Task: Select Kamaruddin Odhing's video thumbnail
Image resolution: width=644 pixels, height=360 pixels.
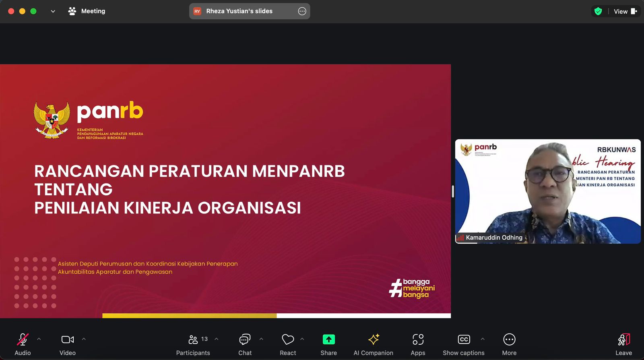Action: click(548, 191)
